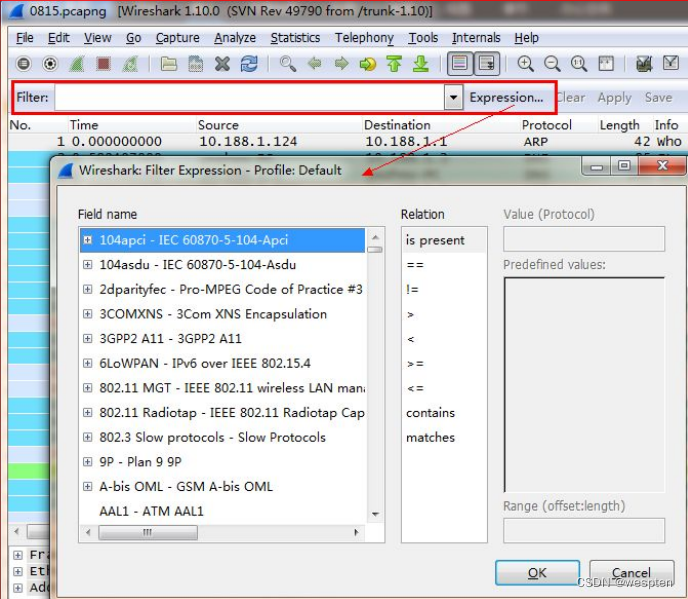688x599 pixels.
Task: Open the Capture menu
Action: coord(177,38)
